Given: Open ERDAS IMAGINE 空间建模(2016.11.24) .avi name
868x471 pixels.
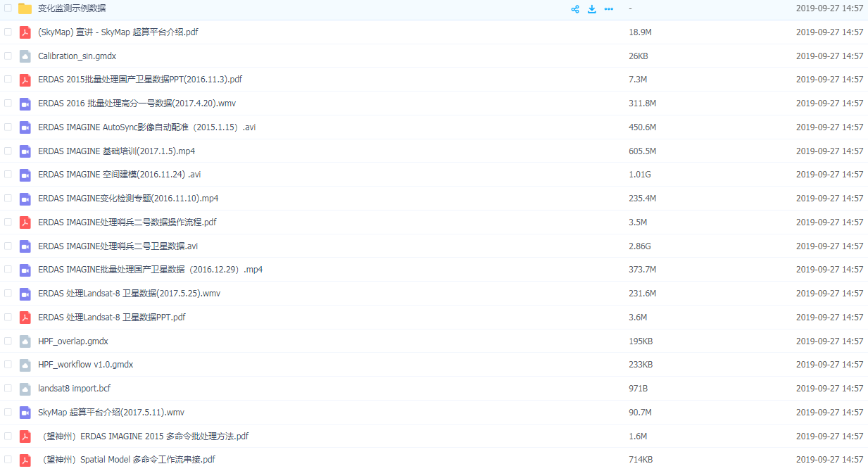Looking at the screenshot, I should click(120, 175).
